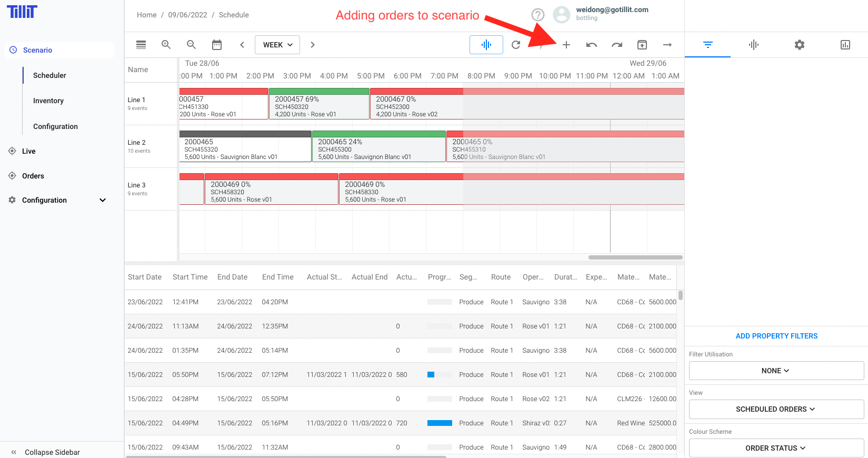Zoom in on the schedule timeline
Image resolution: width=868 pixels, height=458 pixels.
pyautogui.click(x=166, y=45)
